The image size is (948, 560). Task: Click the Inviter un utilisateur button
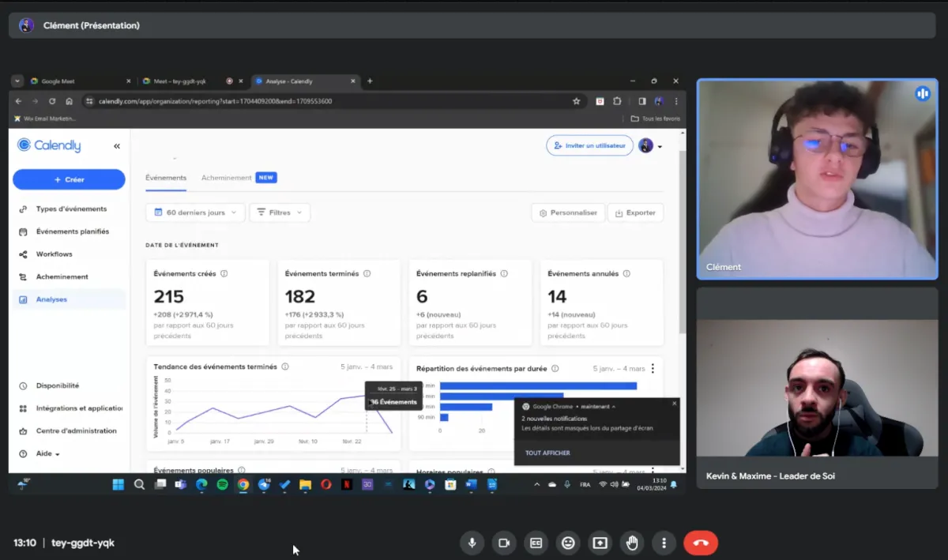click(589, 145)
